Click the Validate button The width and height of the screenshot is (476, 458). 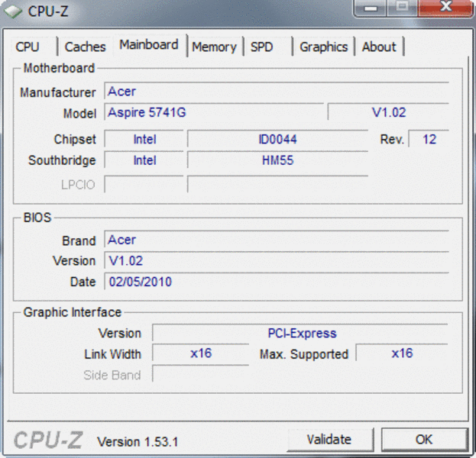(x=329, y=440)
